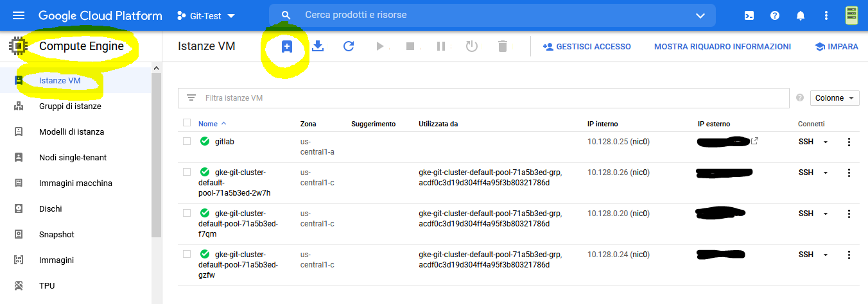Expand SSH options for the 2w7h instance
Viewport: 868px width, 304px height.
826,173
